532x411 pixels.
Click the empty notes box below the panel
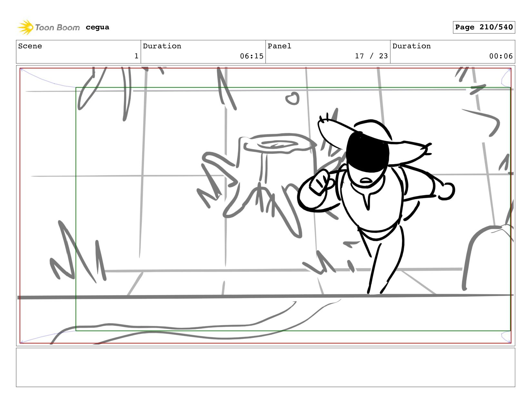[x=265, y=367]
